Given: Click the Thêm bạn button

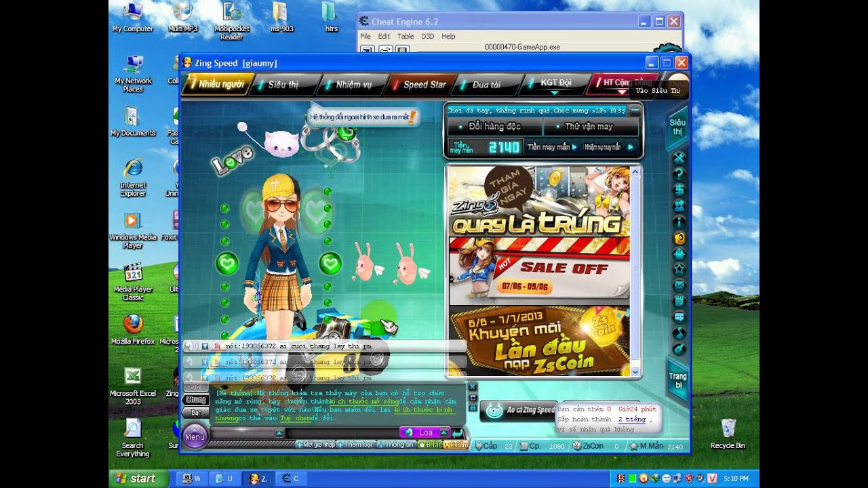Looking at the screenshot, I should click(357, 445).
